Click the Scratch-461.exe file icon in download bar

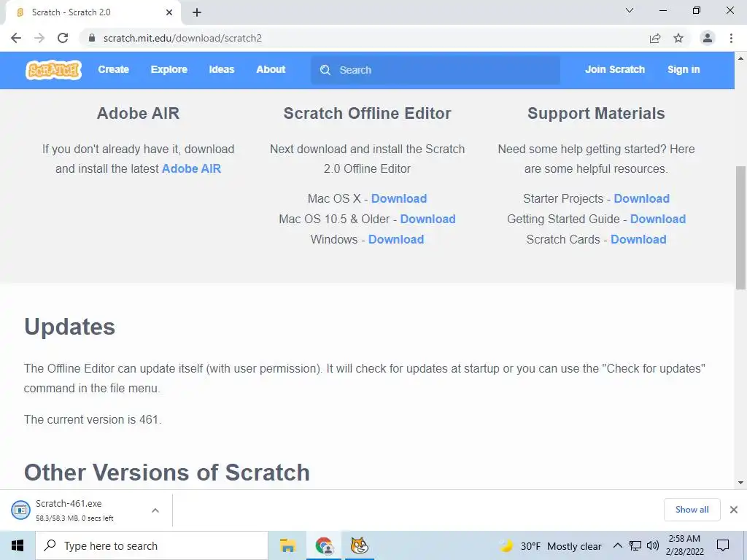coord(20,510)
